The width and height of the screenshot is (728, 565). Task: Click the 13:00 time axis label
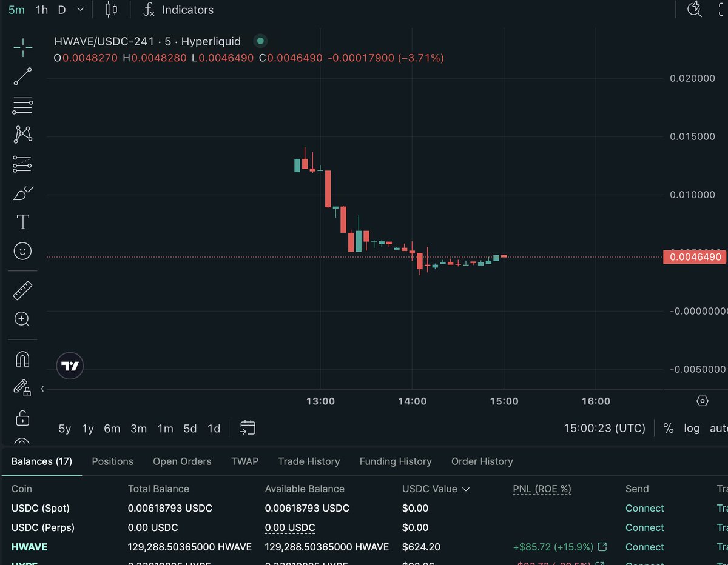pos(320,401)
